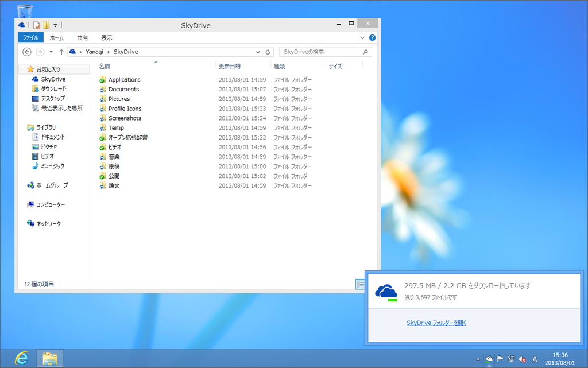Click the SkyDrive cloud icon in notification popup

point(386,292)
